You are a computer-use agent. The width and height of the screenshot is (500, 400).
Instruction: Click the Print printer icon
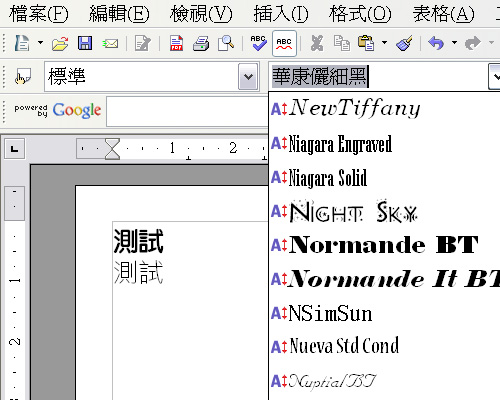[x=201, y=43]
